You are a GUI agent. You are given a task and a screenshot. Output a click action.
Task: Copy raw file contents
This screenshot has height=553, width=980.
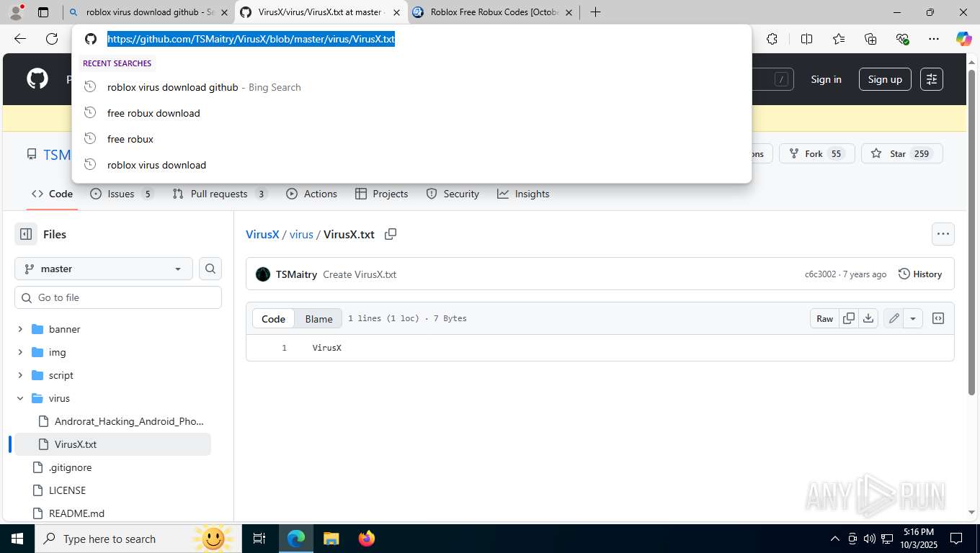849,318
